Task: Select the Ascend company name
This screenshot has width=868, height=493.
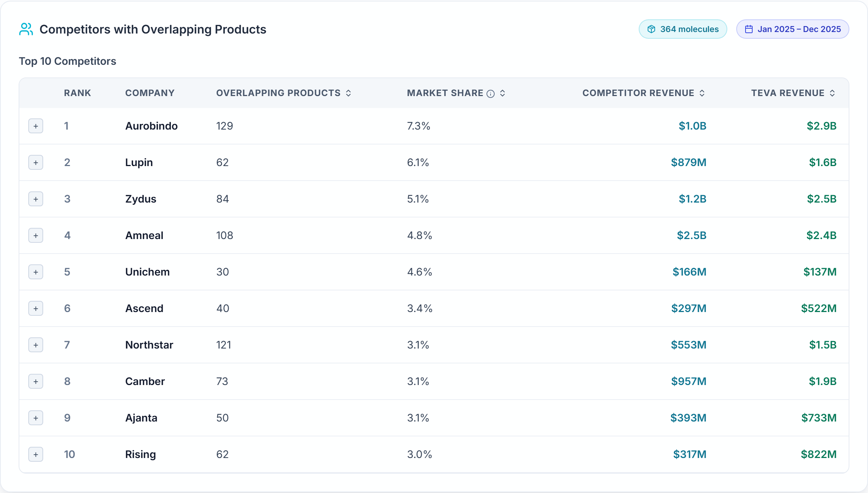Action: tap(144, 308)
